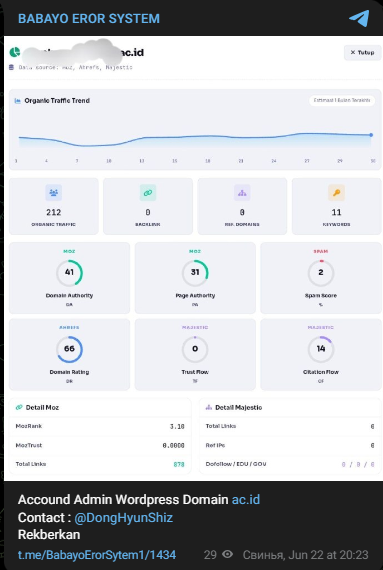
Task: Open the @DongHyunShiz contact link
Action: pos(124,517)
